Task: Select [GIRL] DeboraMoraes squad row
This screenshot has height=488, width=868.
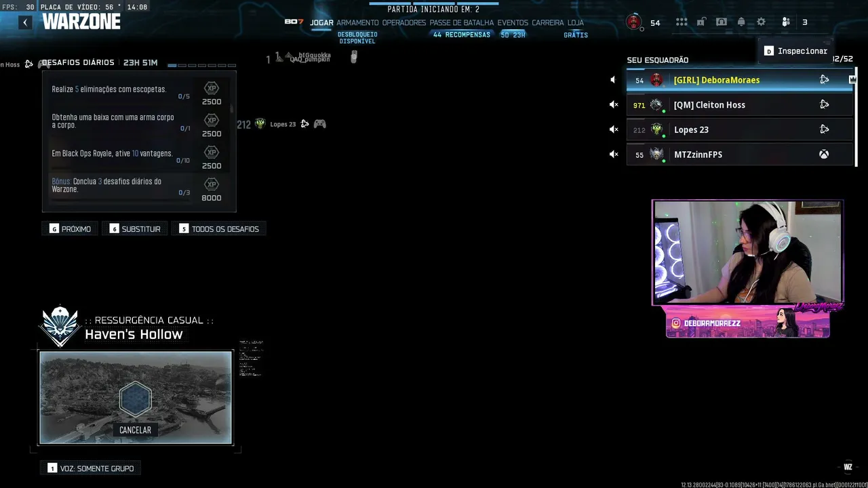Action: click(x=739, y=80)
